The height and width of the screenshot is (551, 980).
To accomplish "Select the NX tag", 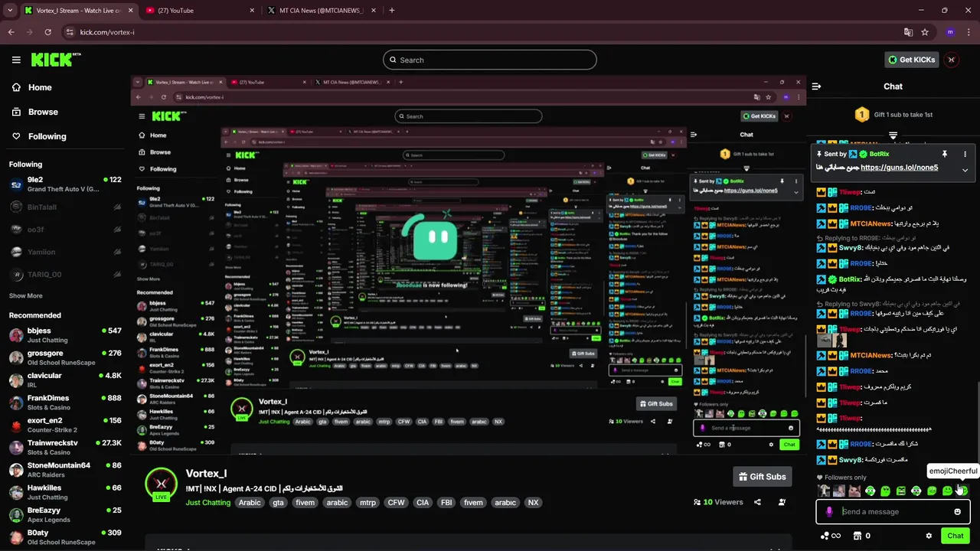I will click(534, 503).
